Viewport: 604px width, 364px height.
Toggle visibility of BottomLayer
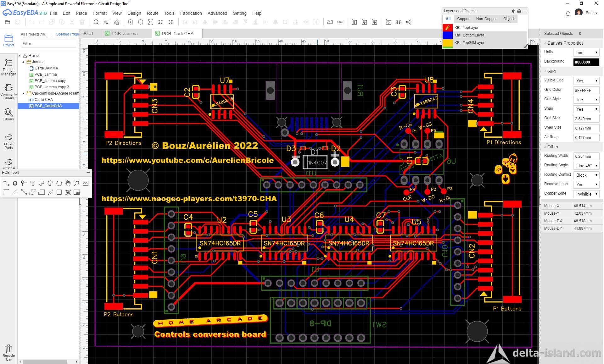(x=458, y=35)
